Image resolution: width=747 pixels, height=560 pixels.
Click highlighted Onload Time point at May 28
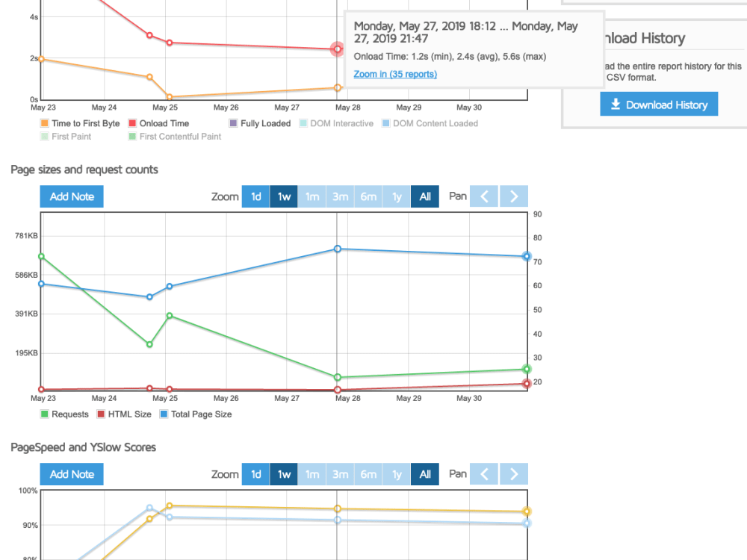[338, 49]
